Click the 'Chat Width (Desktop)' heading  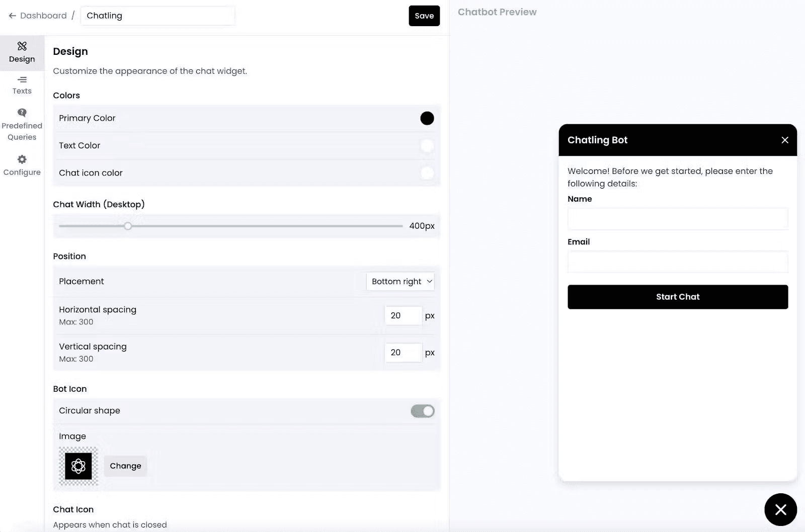pos(99,205)
